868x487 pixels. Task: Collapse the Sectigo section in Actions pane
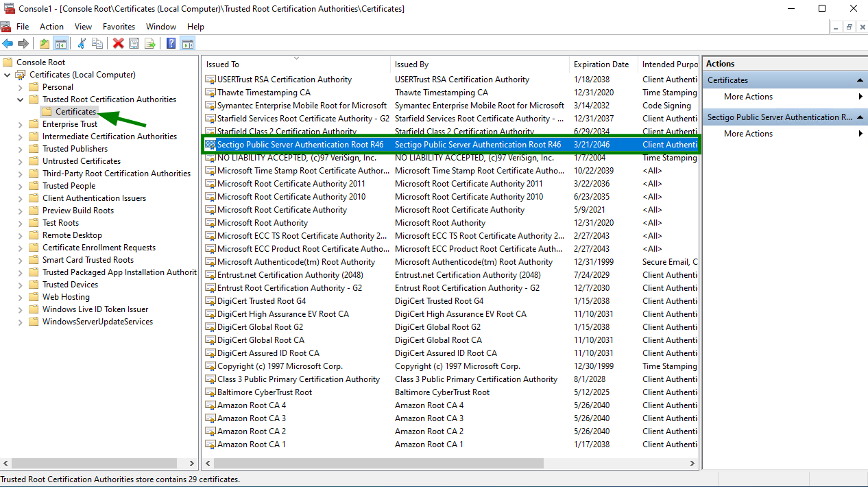860,117
